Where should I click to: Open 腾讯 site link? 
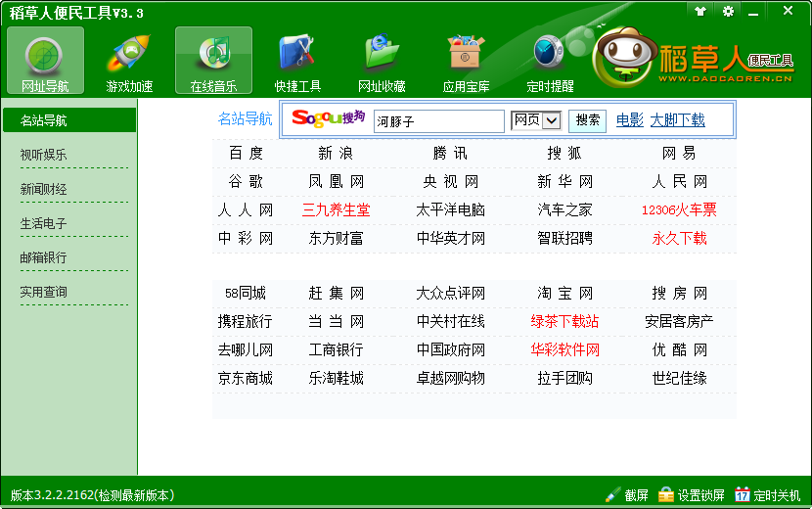point(450,153)
